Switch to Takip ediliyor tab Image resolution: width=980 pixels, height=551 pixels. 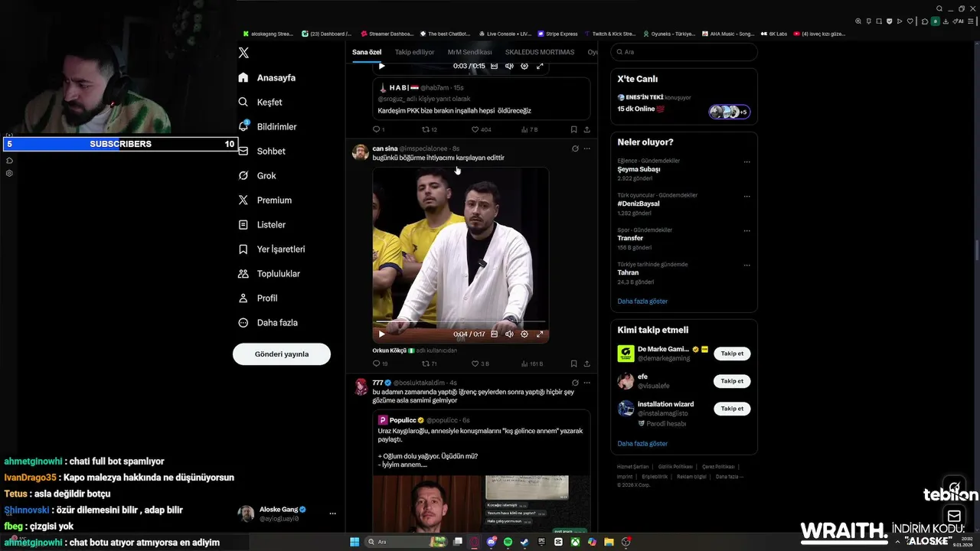click(414, 52)
